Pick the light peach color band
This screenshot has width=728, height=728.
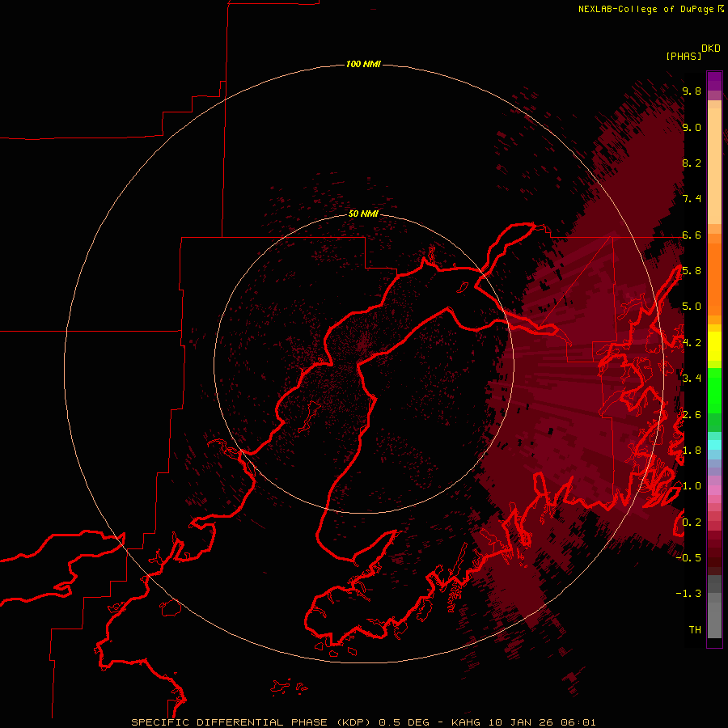coord(714,166)
